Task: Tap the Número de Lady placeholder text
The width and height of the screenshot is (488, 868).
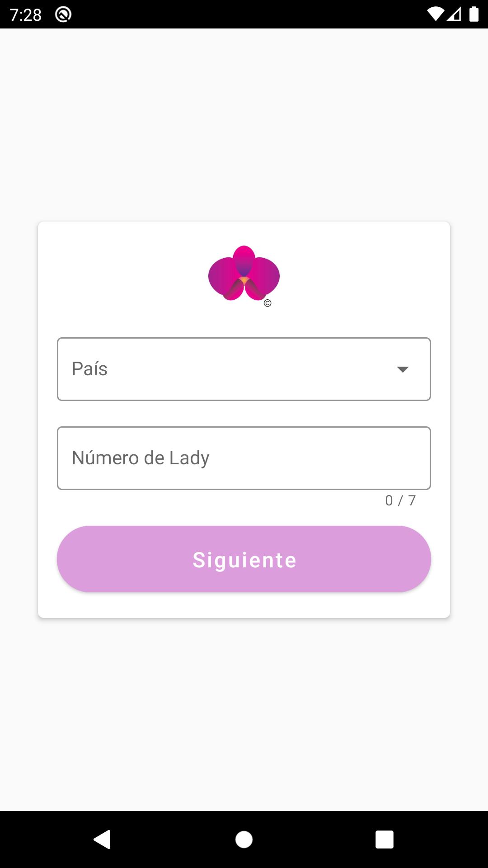Action: [141, 458]
